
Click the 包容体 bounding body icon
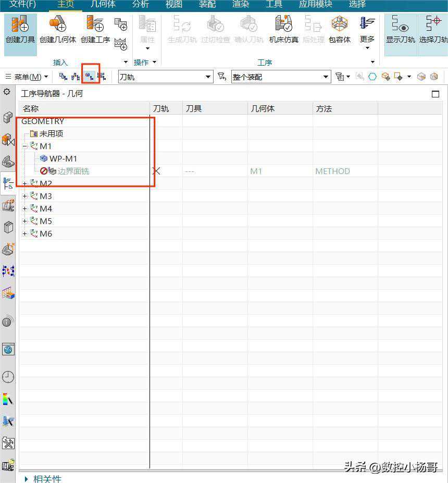[x=340, y=29]
